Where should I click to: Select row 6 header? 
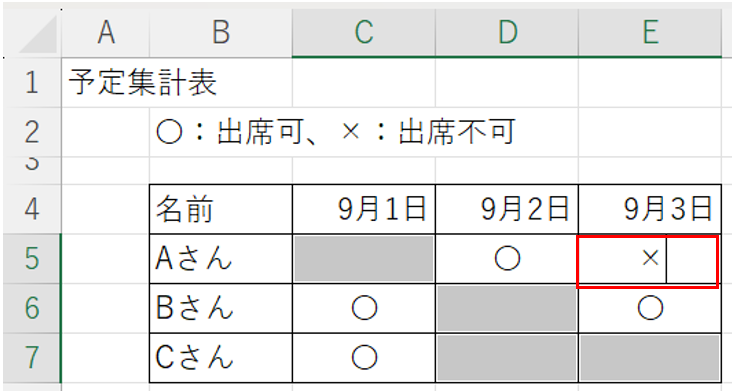tap(32, 308)
